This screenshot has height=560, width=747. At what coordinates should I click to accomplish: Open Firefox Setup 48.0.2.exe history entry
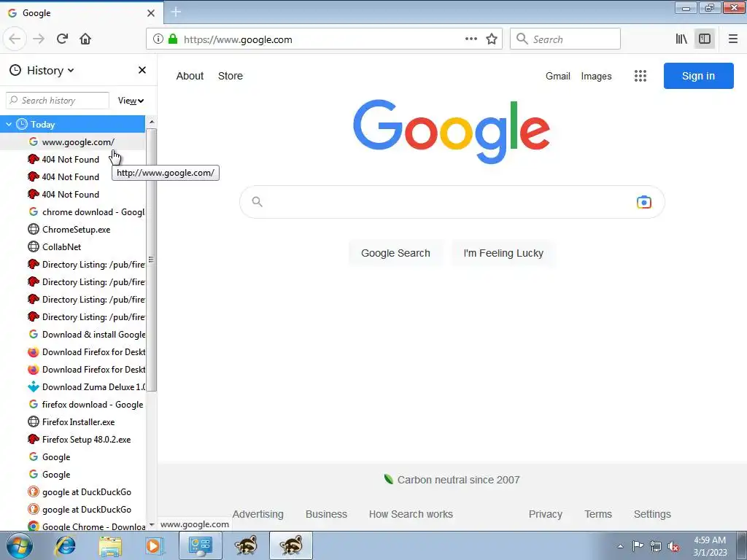pyautogui.click(x=72, y=440)
